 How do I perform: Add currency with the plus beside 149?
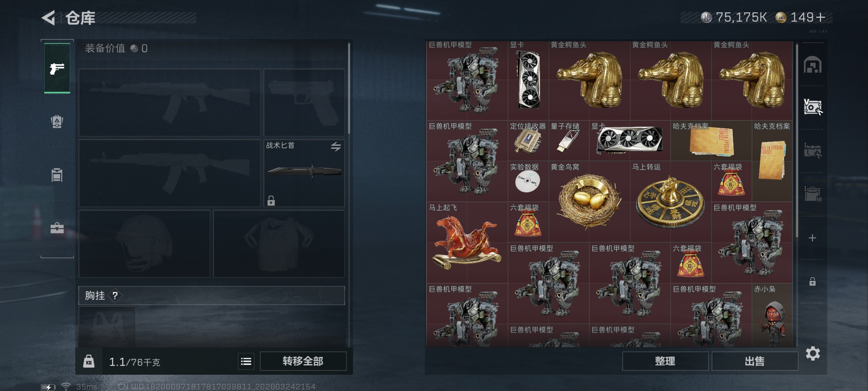tap(821, 17)
